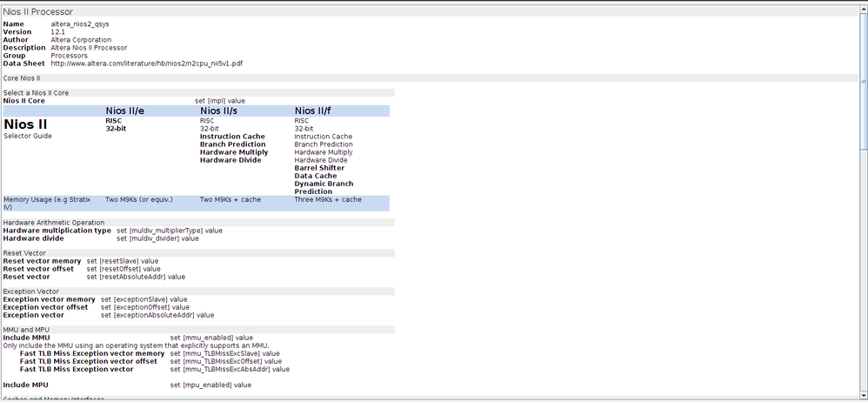The width and height of the screenshot is (868, 402).
Task: Select the 'altera_nios2_qsys' name value
Action: pyautogui.click(x=80, y=24)
